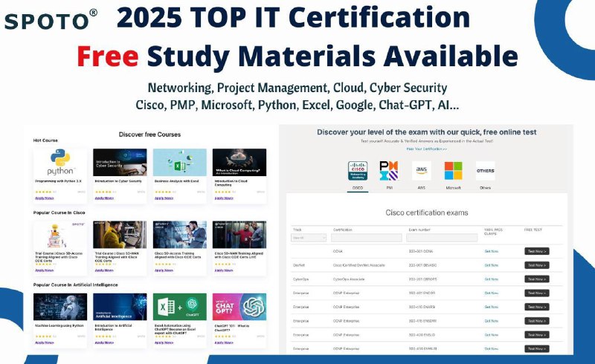The width and height of the screenshot is (595, 364).
Task: Select the Microsoft four-square logo
Action: pyautogui.click(x=454, y=171)
